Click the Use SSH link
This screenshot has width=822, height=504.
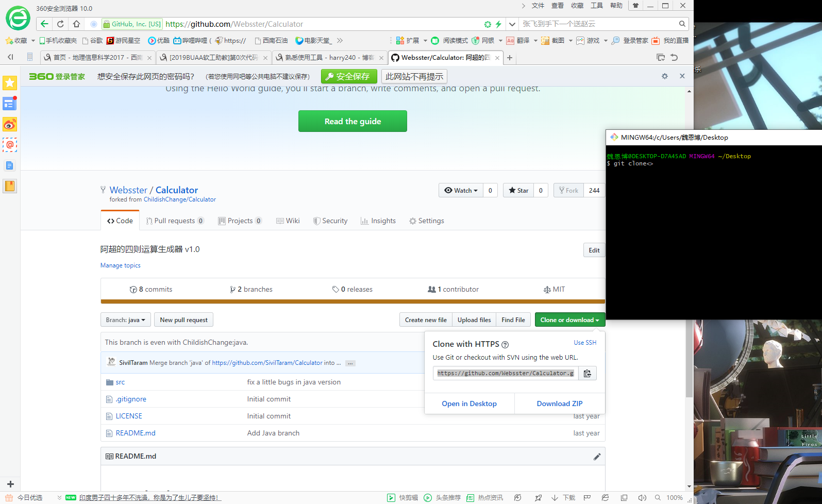585,343
